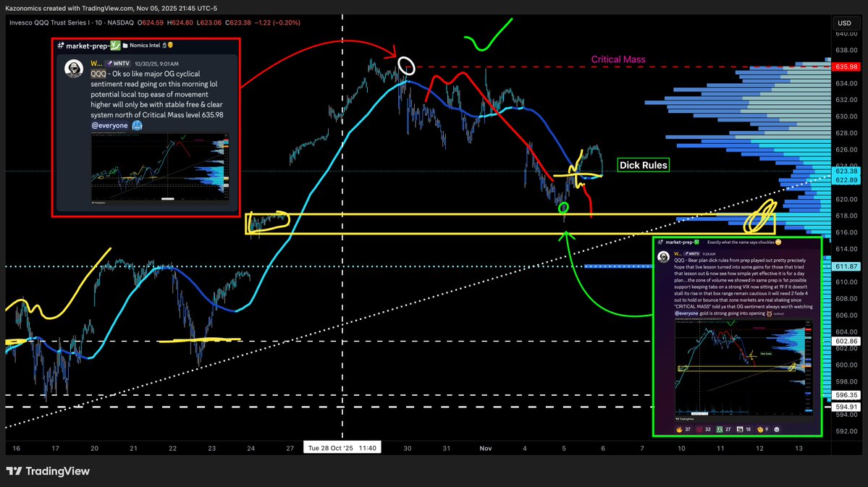868x487 pixels.
Task: Click the red 635.98 price label
Action: [x=846, y=67]
